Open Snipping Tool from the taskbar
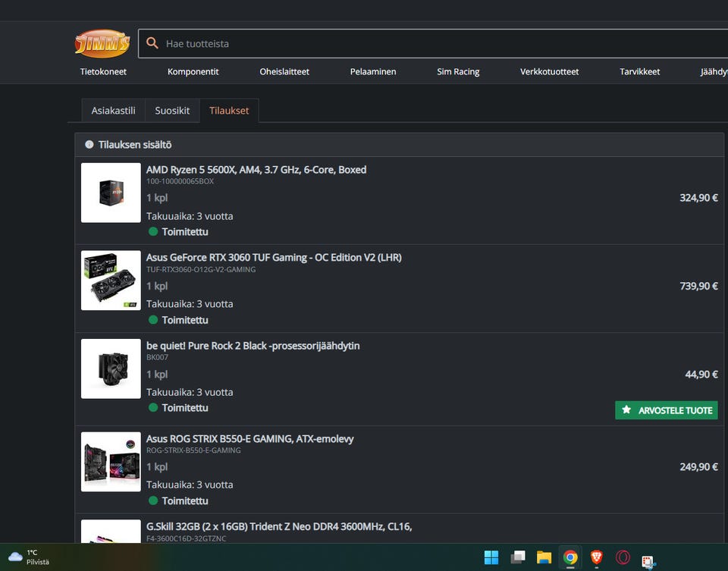Image resolution: width=728 pixels, height=571 pixels. click(x=648, y=561)
